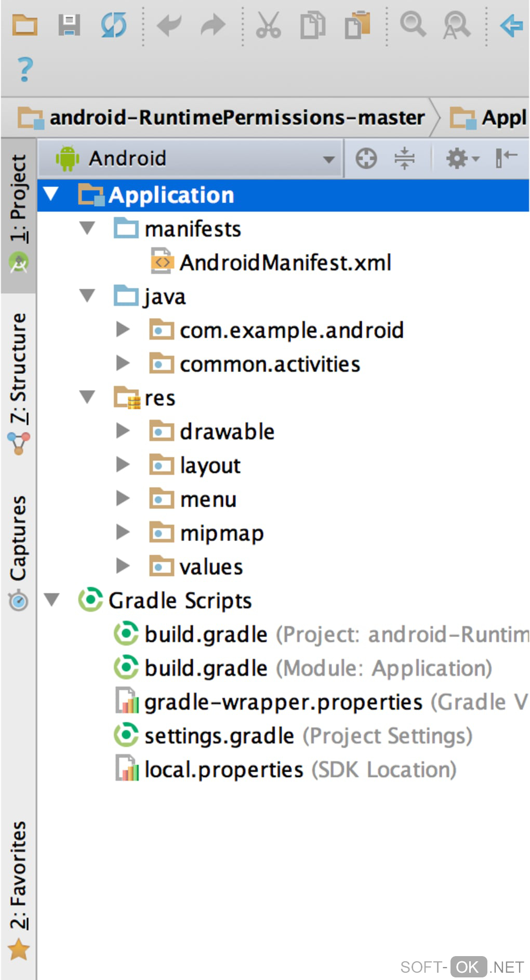530x980 pixels.
Task: Collapse the Gradle Scripts node
Action: pos(51,600)
